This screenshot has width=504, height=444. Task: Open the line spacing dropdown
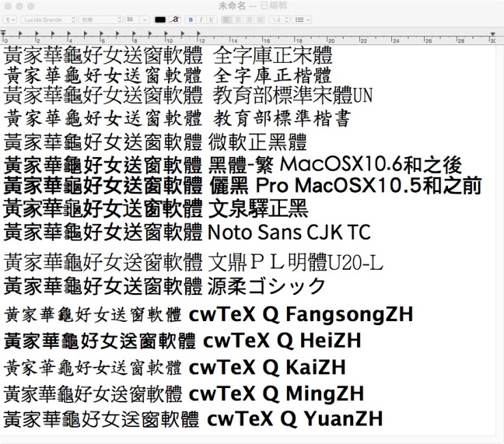point(279,20)
